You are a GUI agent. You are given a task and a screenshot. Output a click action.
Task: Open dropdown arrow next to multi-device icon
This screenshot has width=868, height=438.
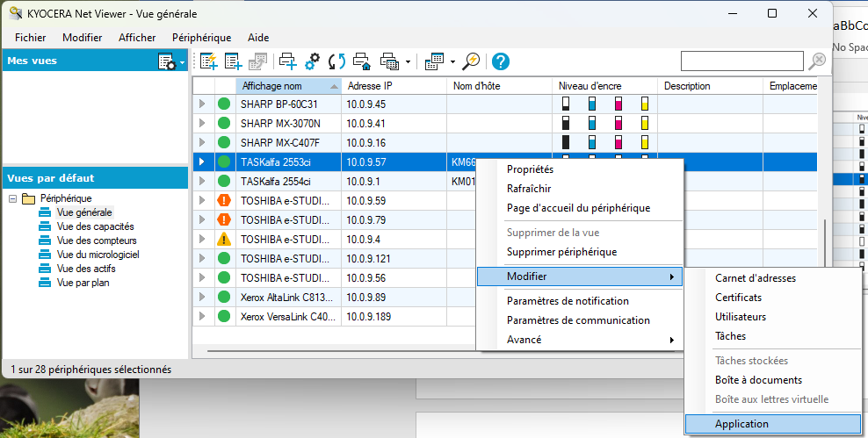pos(408,61)
